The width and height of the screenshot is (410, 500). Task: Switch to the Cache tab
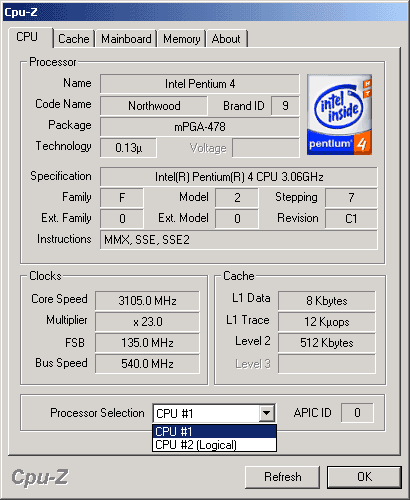[74, 39]
